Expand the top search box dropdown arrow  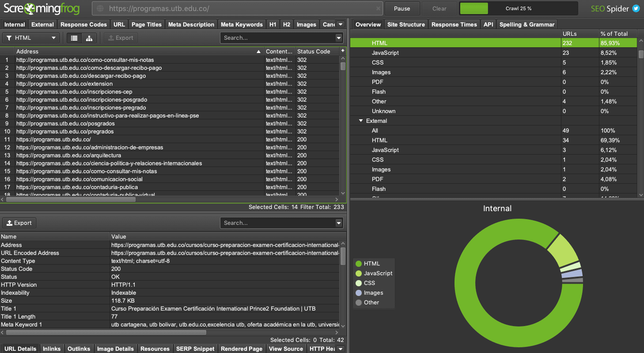pyautogui.click(x=339, y=38)
